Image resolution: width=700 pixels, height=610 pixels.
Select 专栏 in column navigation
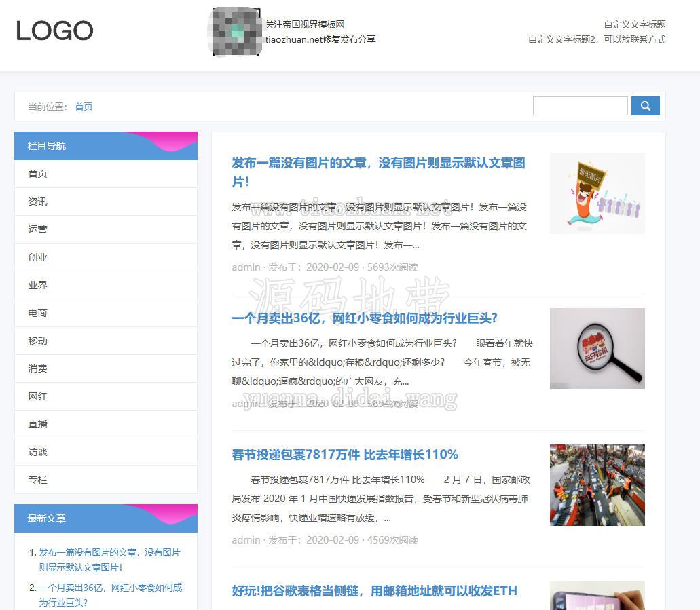[106, 480]
